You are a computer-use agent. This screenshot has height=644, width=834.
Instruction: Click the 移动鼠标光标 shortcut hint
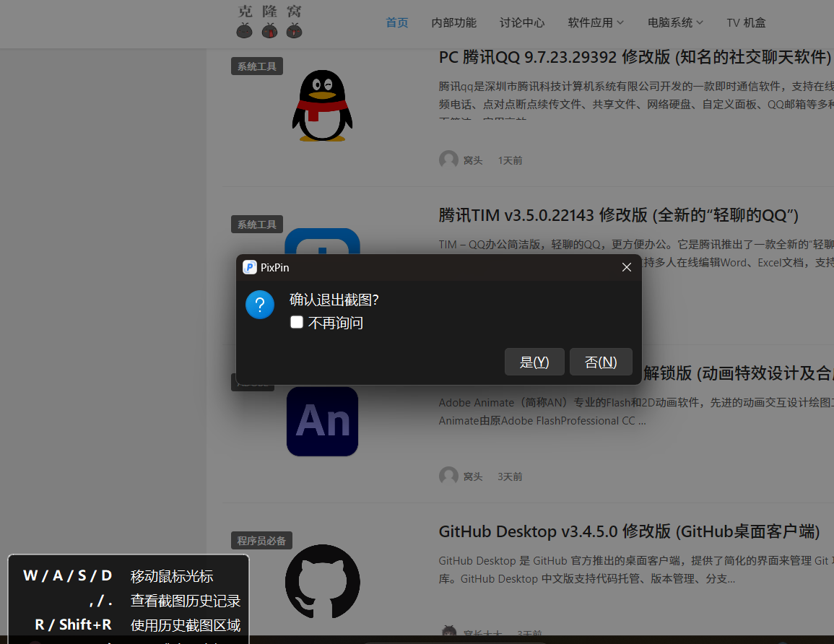coord(172,576)
